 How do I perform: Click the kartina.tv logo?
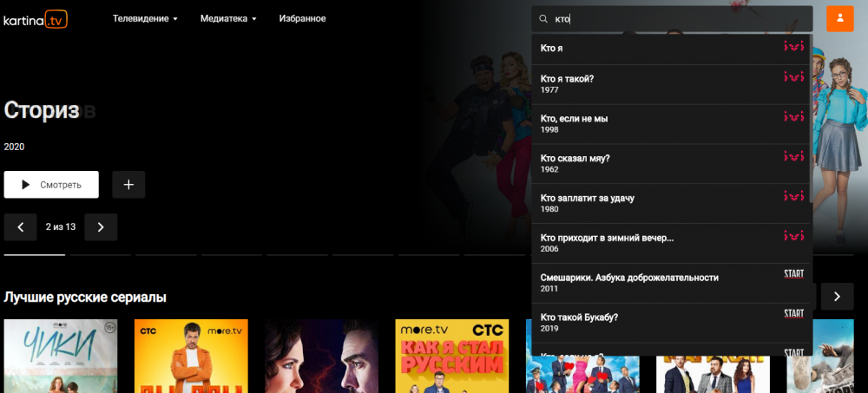pyautogui.click(x=36, y=18)
